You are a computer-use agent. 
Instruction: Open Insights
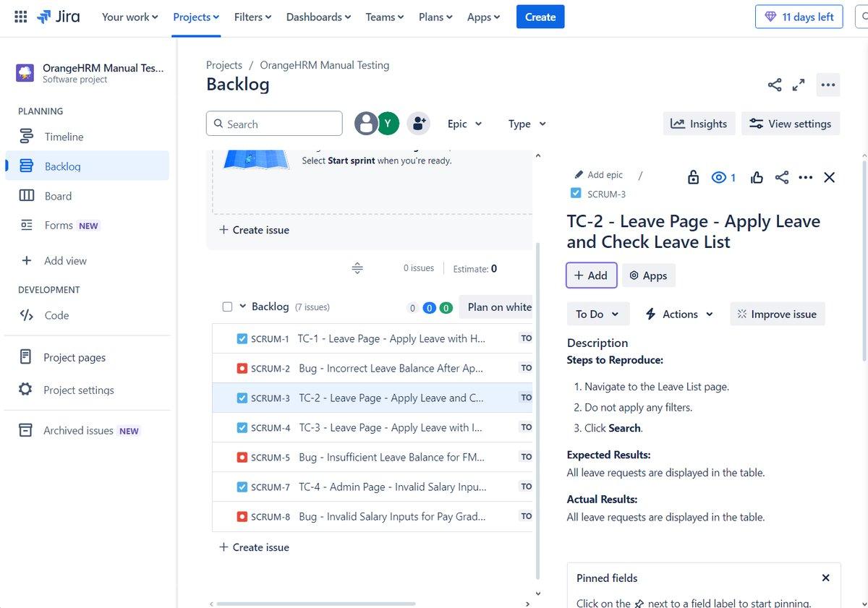pos(699,124)
